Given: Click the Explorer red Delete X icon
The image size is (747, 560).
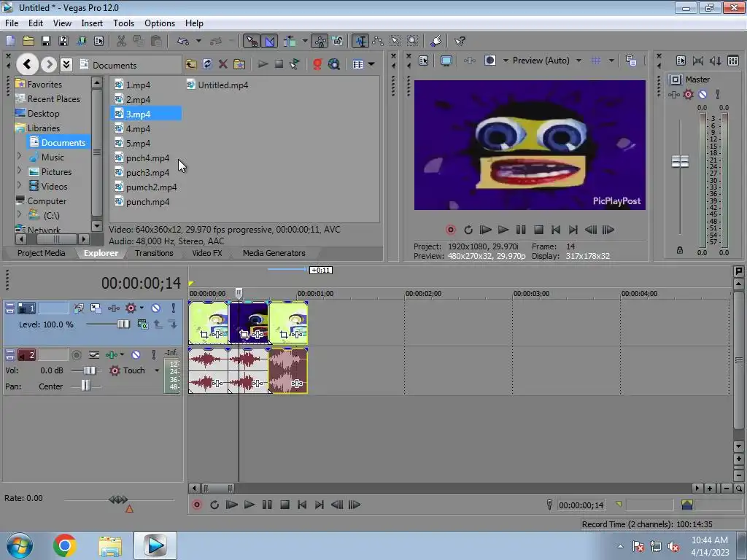Looking at the screenshot, I should pyautogui.click(x=222, y=64).
